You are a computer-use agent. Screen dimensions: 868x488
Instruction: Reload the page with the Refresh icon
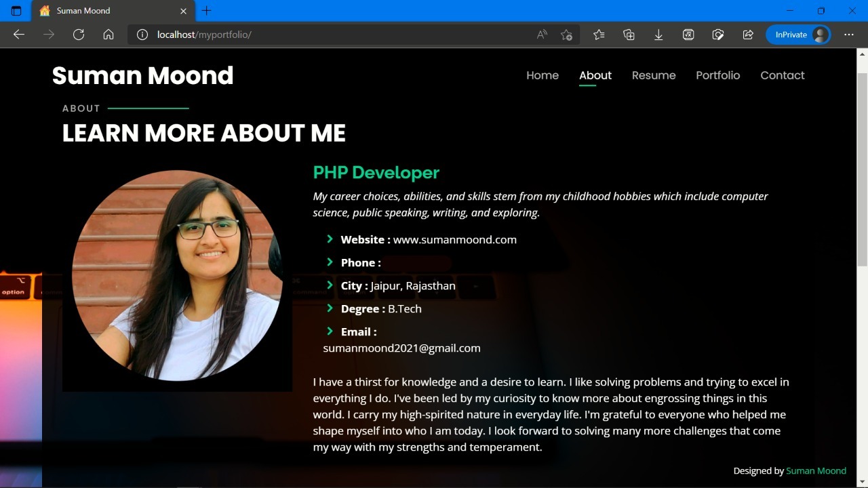[79, 35]
